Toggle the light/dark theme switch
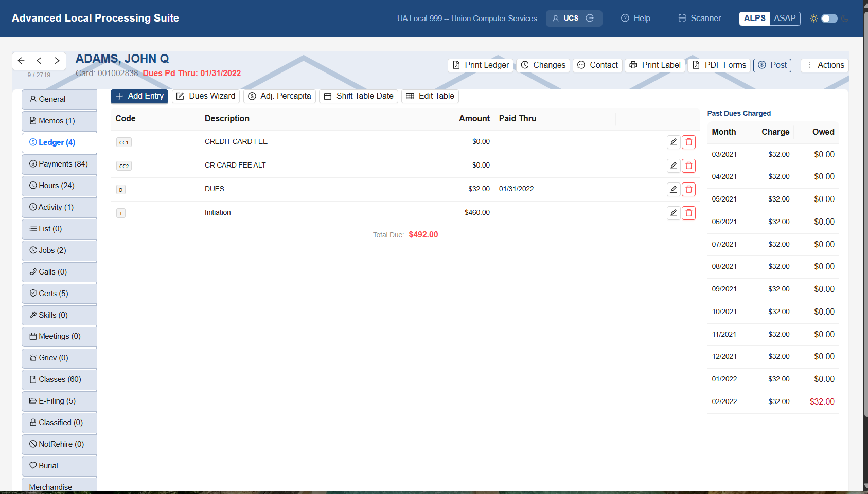 (829, 18)
